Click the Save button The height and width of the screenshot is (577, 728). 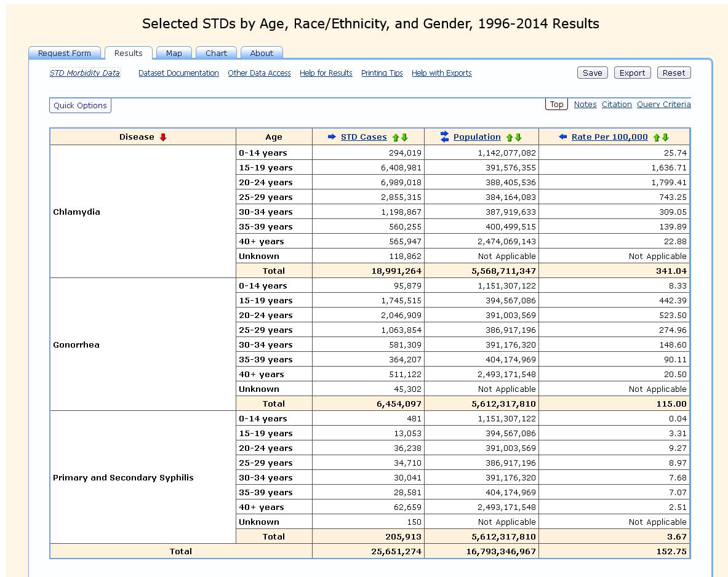592,73
